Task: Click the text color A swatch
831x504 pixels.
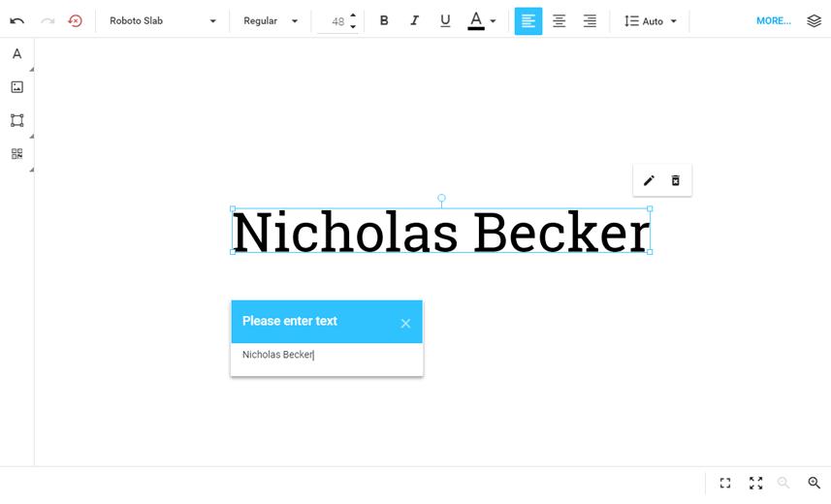Action: pos(476,21)
